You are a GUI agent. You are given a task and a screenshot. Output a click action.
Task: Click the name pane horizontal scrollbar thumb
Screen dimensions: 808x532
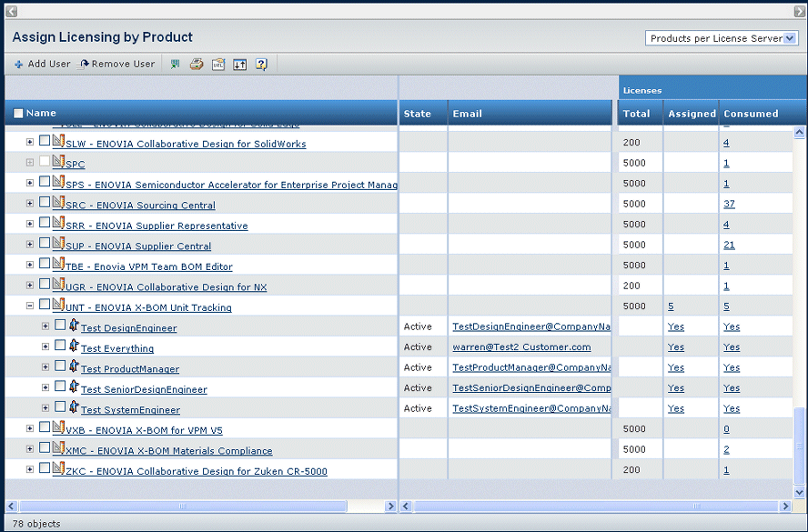(x=182, y=507)
